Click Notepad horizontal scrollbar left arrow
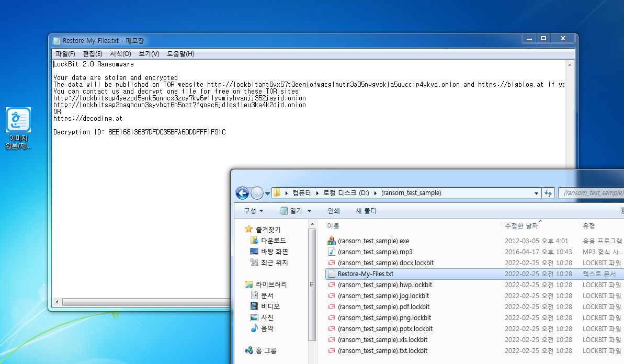The height and width of the screenshot is (364, 624). coord(57,302)
